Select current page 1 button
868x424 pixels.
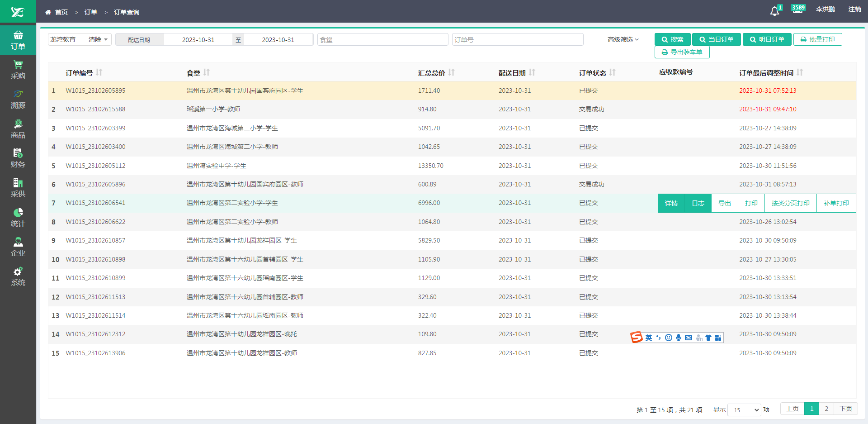pos(811,409)
